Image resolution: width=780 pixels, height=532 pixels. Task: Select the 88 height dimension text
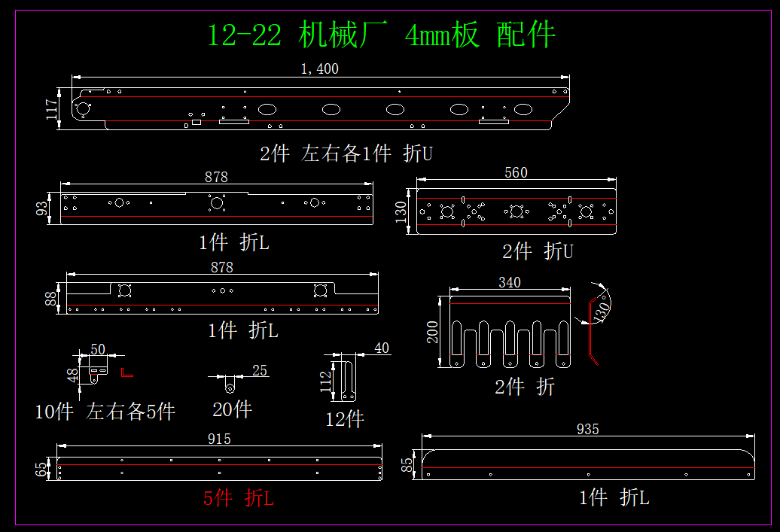[x=51, y=299]
